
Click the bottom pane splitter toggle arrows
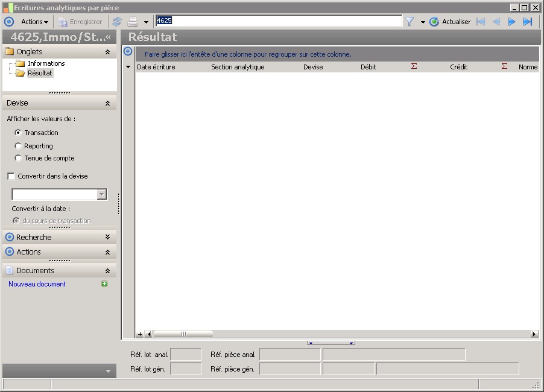331,343
